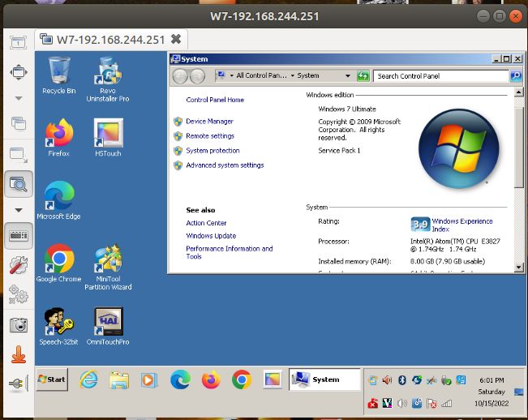Image resolution: width=528 pixels, height=420 pixels.
Task: Launch Windows Media Player from the taskbar
Action: (x=149, y=380)
